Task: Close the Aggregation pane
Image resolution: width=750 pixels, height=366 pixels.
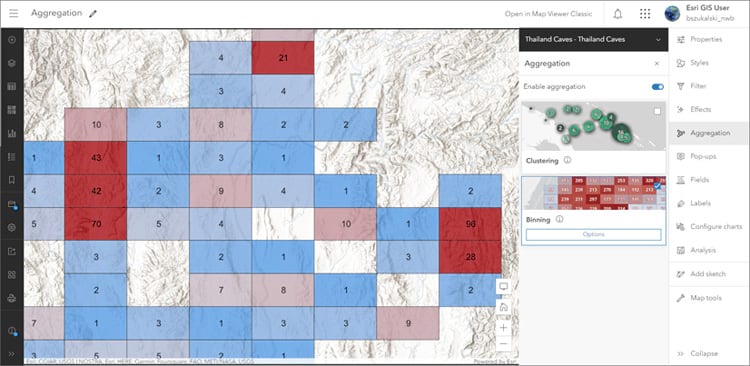Action: pos(657,64)
